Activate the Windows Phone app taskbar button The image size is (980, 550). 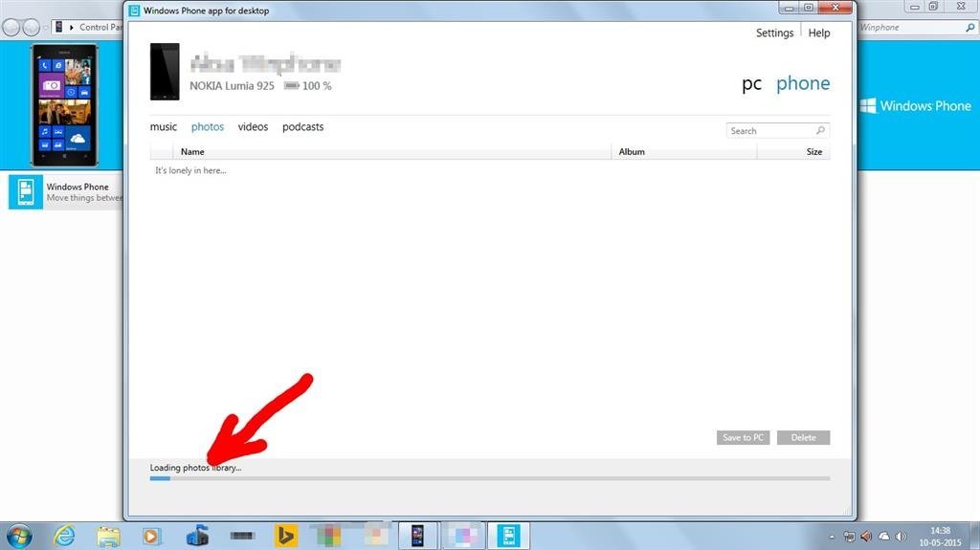tap(508, 537)
